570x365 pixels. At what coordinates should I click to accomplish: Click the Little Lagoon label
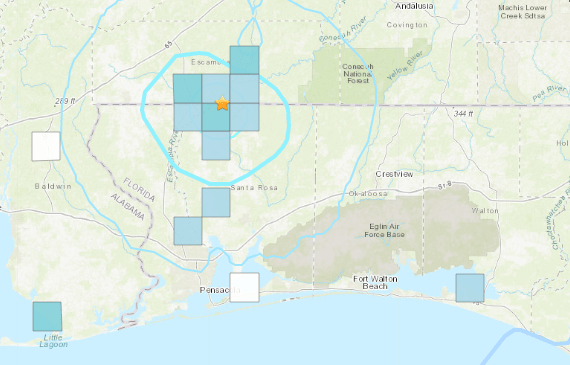coord(53,341)
